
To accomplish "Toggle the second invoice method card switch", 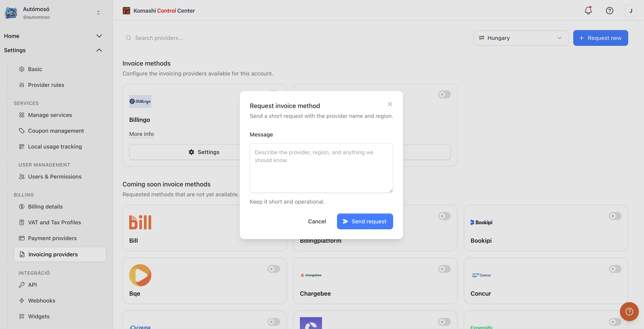I will pos(444,95).
